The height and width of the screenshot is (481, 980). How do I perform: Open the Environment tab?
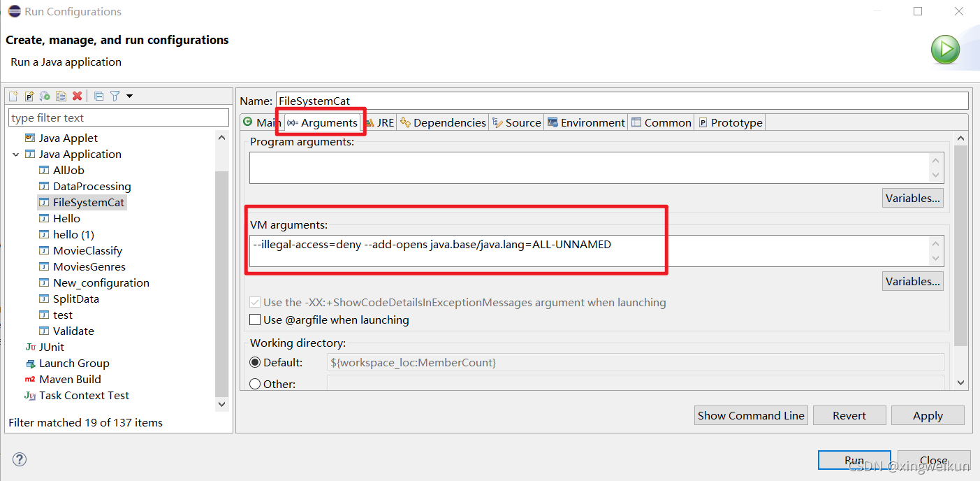click(x=586, y=122)
